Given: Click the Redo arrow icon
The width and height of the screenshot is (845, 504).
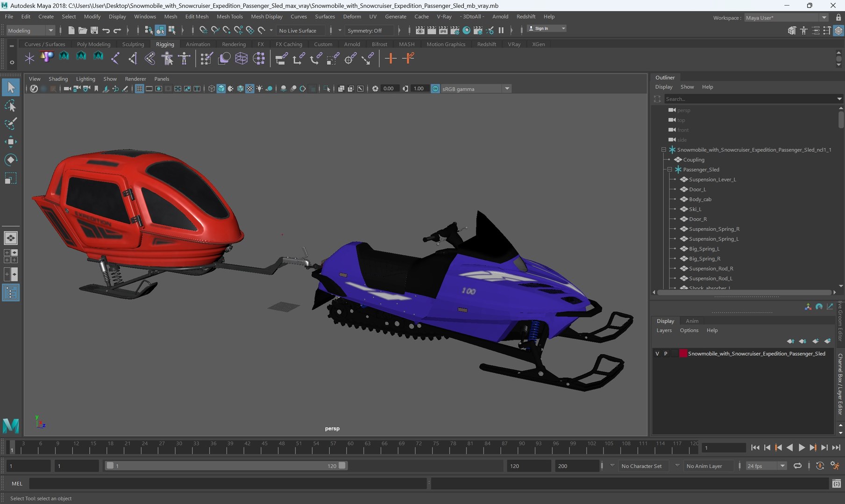Looking at the screenshot, I should [118, 30].
